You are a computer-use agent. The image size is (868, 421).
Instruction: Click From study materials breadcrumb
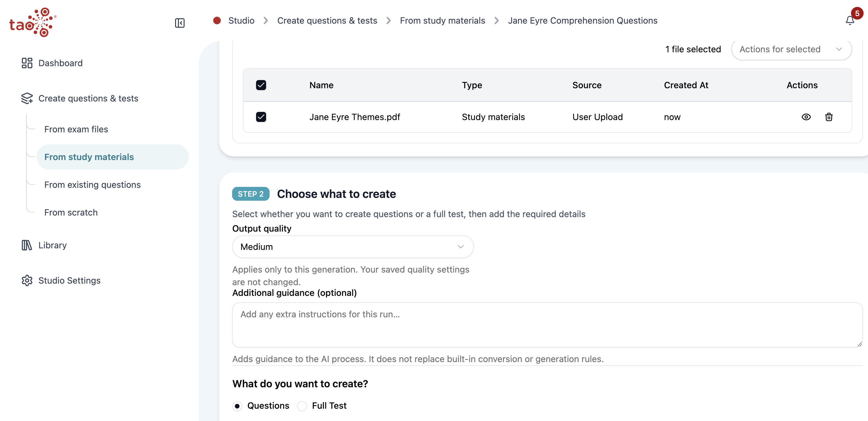[x=443, y=20]
